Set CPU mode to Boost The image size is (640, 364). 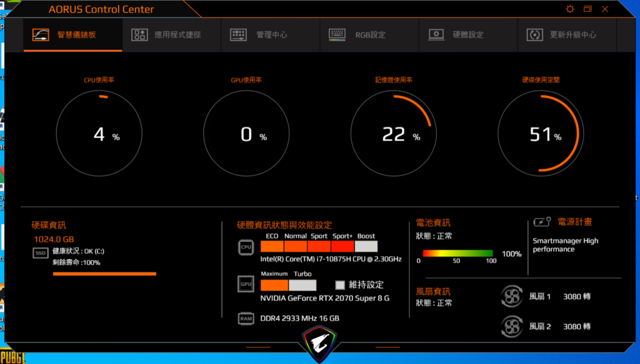click(x=366, y=246)
